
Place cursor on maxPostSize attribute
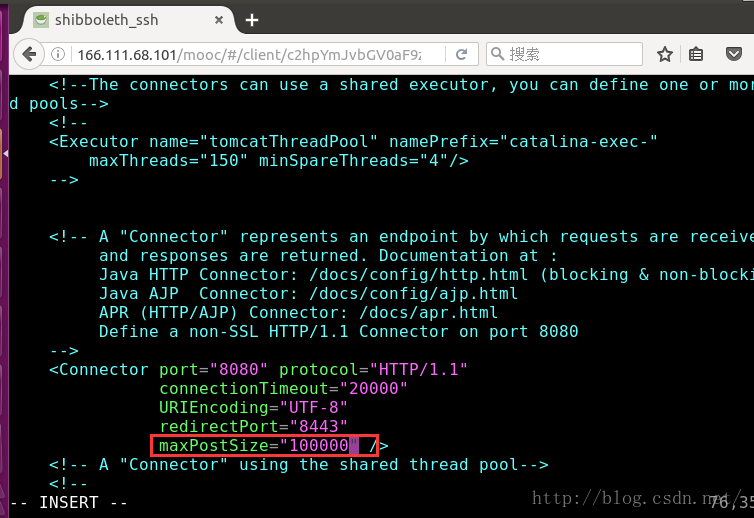click(x=214, y=445)
